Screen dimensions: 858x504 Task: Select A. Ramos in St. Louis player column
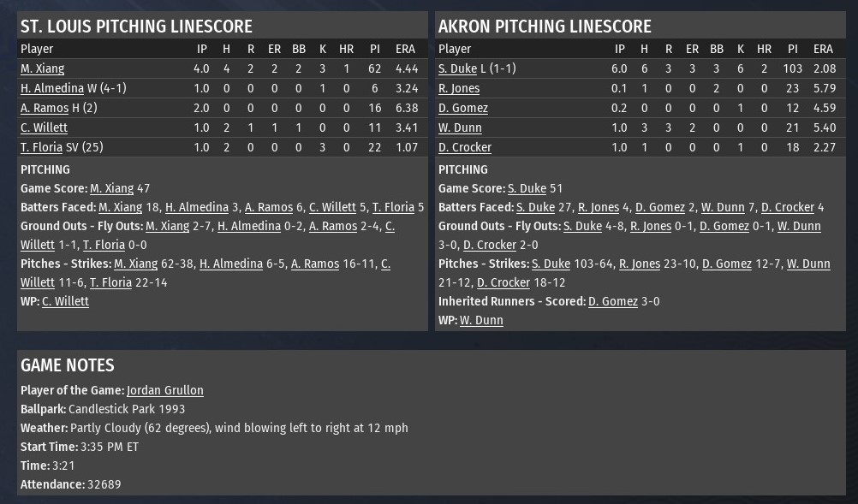click(x=45, y=108)
